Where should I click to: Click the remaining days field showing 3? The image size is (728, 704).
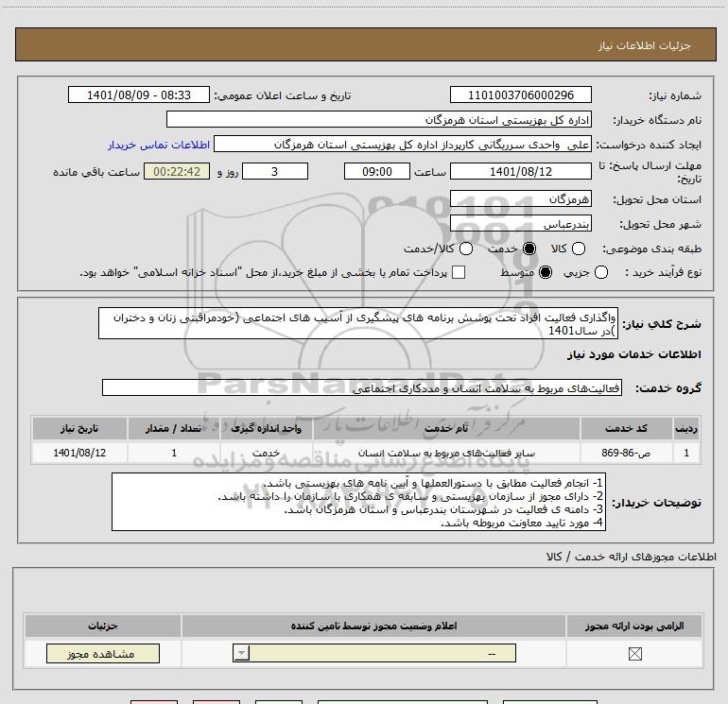tap(275, 171)
